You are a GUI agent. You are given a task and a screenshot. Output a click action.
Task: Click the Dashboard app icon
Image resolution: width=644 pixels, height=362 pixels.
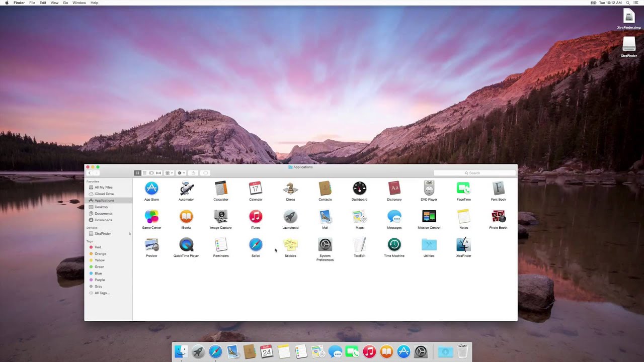point(360,189)
